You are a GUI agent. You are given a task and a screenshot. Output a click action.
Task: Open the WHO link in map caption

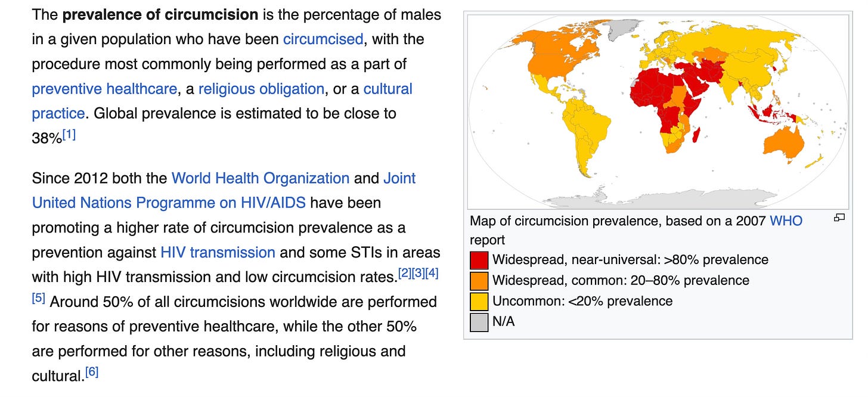click(786, 221)
